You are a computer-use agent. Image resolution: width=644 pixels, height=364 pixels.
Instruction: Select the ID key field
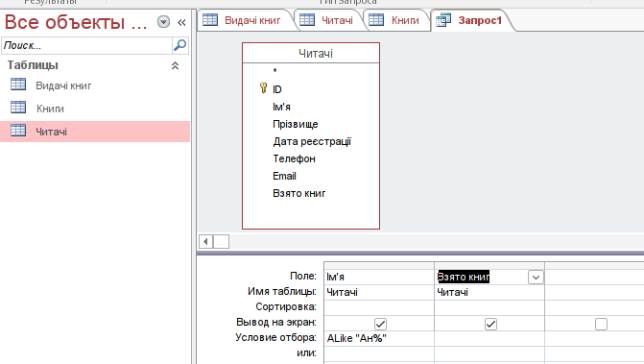pyautogui.click(x=277, y=89)
